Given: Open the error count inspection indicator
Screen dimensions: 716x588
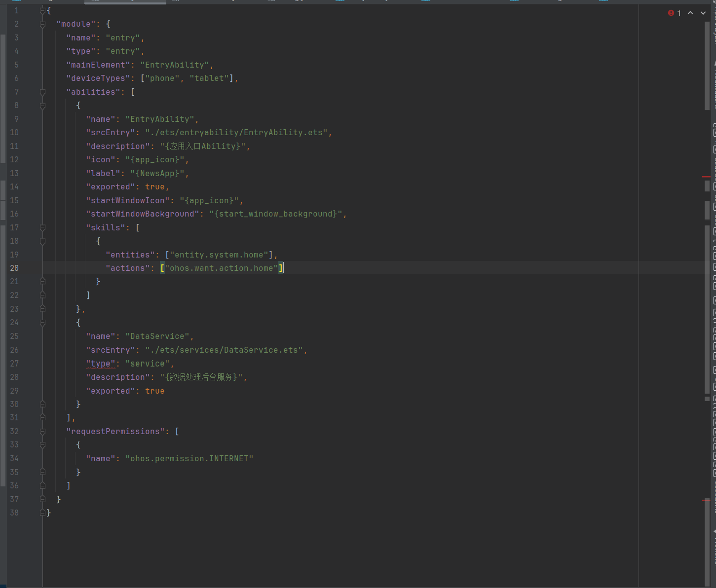Looking at the screenshot, I should pyautogui.click(x=675, y=13).
